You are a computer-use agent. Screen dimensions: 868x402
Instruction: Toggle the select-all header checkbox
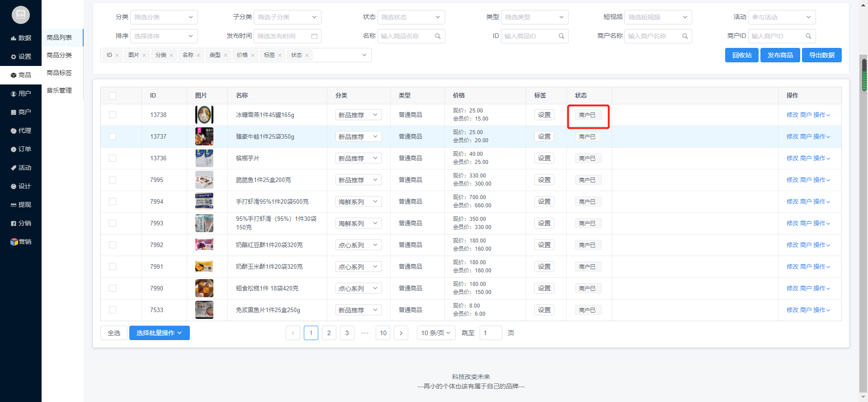113,96
